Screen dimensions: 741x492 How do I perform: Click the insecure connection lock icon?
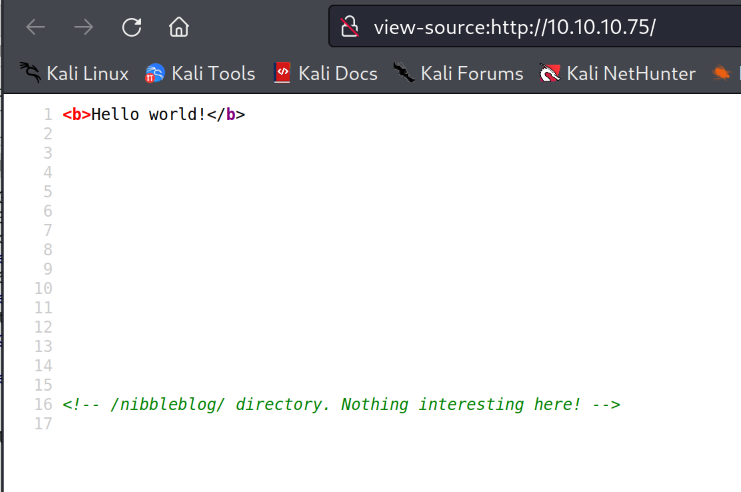pos(349,27)
